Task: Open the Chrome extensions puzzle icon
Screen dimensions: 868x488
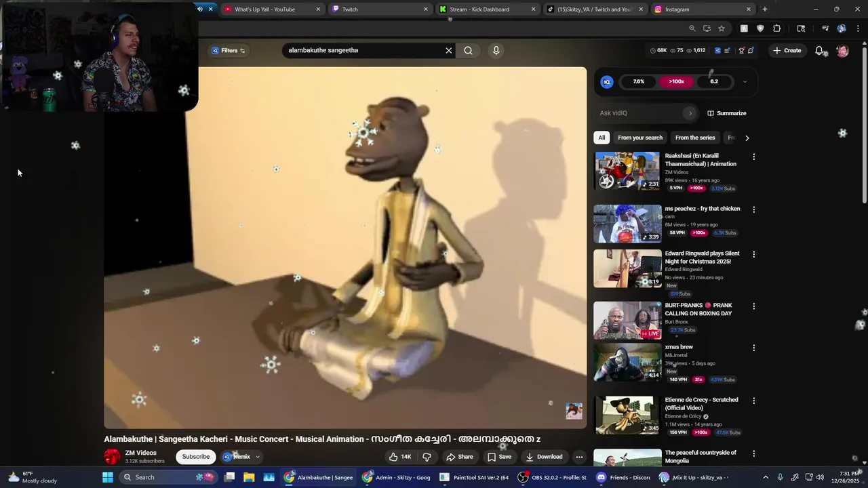Action: tap(776, 28)
